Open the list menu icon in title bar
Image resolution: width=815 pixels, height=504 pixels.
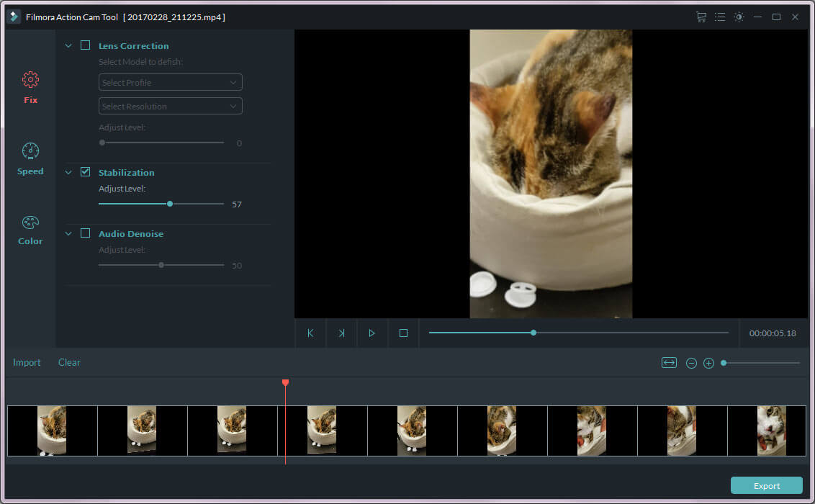click(x=719, y=17)
